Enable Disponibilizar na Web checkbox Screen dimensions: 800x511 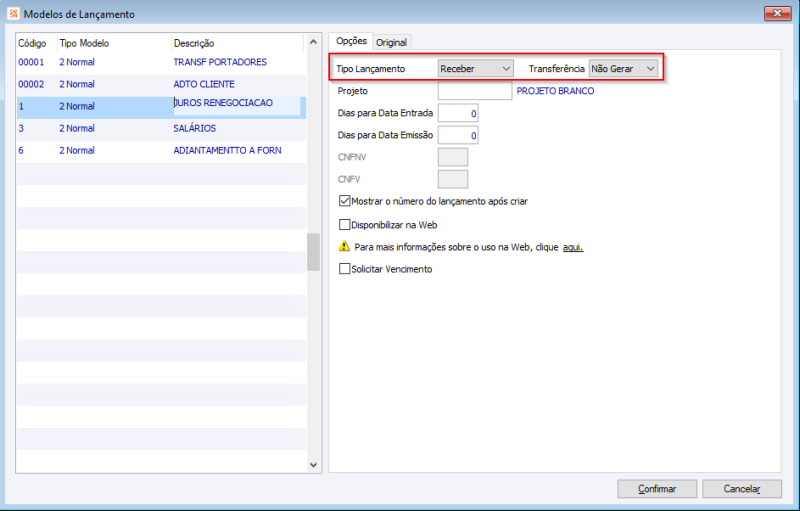[344, 224]
